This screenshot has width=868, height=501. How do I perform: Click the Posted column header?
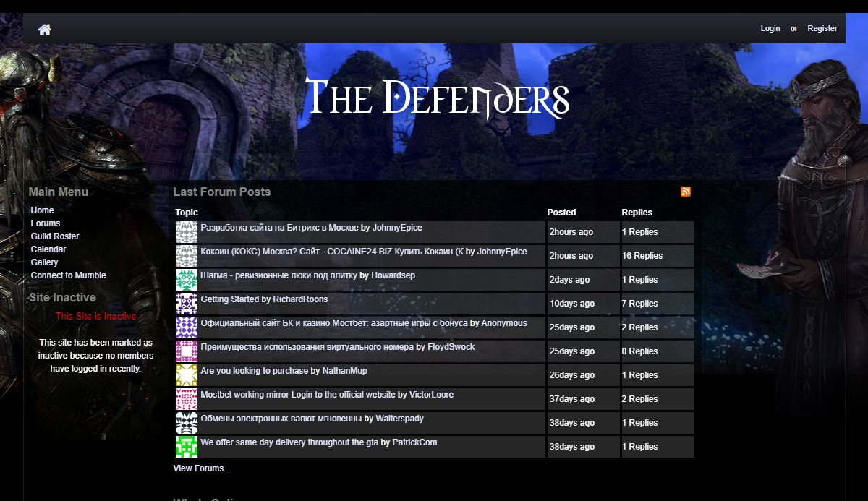[x=561, y=213]
